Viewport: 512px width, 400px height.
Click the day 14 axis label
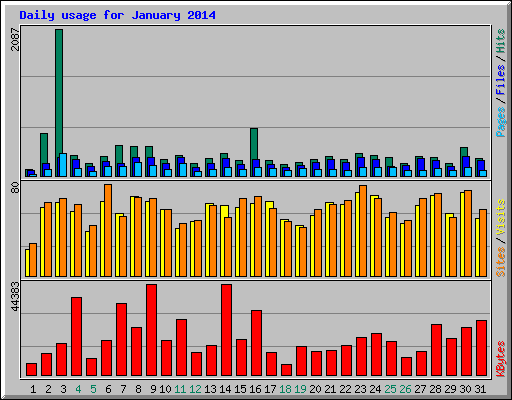point(225,389)
